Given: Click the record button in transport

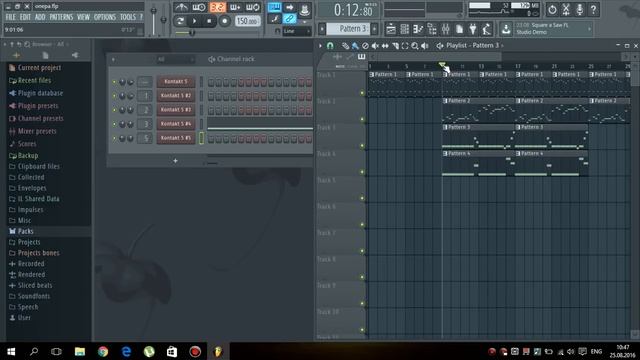Looking at the screenshot, I should (x=224, y=21).
